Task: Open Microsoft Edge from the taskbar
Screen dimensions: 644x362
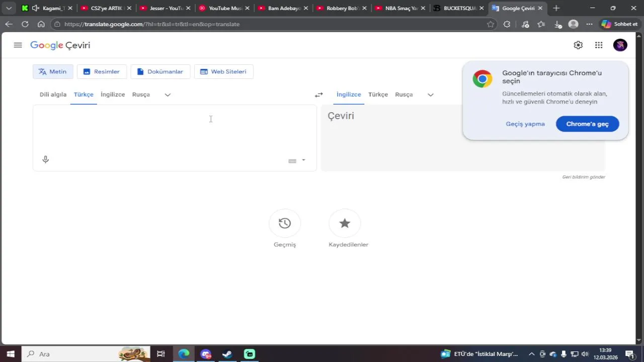Action: click(184, 354)
